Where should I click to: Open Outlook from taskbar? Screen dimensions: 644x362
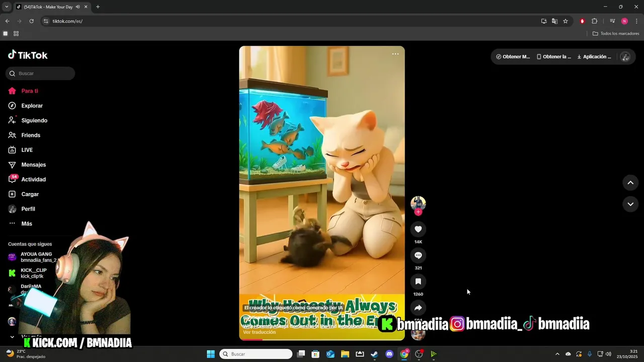tap(331, 354)
